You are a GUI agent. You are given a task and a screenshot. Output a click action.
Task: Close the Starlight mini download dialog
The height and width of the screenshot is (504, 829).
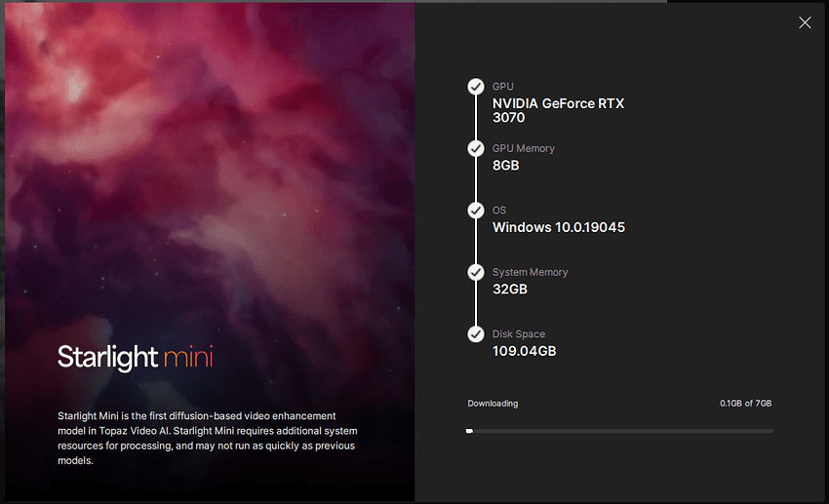805,22
